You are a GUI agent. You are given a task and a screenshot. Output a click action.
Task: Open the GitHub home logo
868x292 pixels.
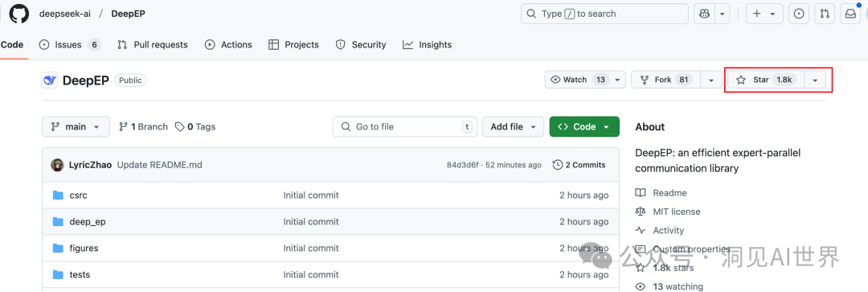[x=18, y=14]
